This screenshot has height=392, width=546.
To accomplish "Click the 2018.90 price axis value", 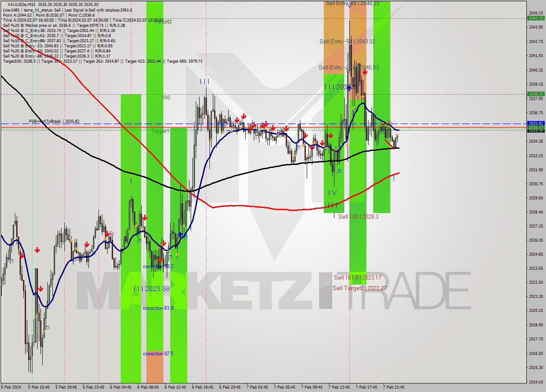I will click(x=536, y=325).
